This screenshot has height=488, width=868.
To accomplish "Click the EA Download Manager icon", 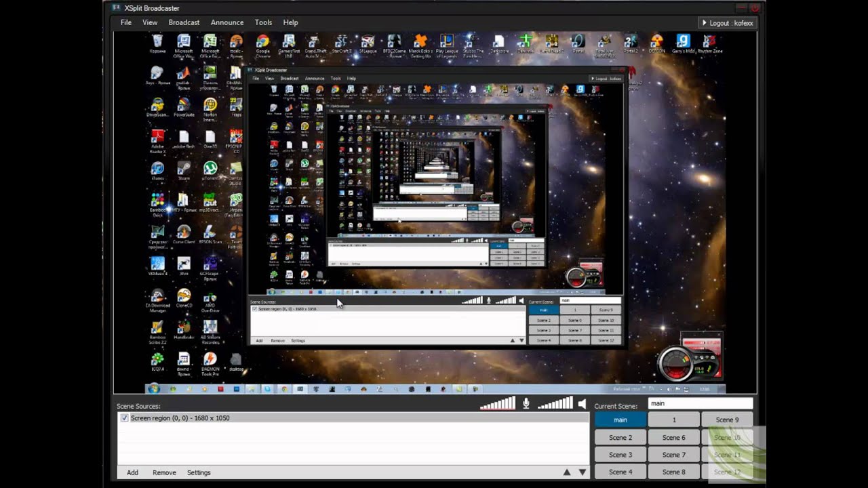I will (x=157, y=301).
